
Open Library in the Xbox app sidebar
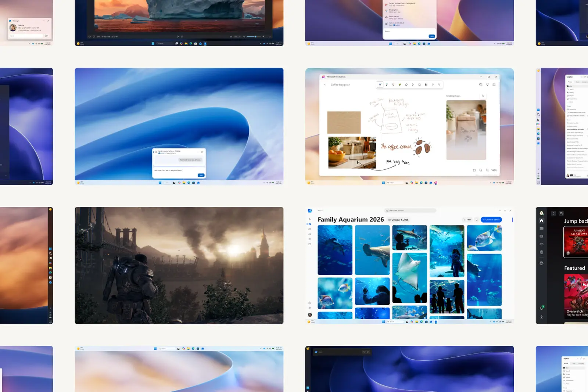pos(541,236)
